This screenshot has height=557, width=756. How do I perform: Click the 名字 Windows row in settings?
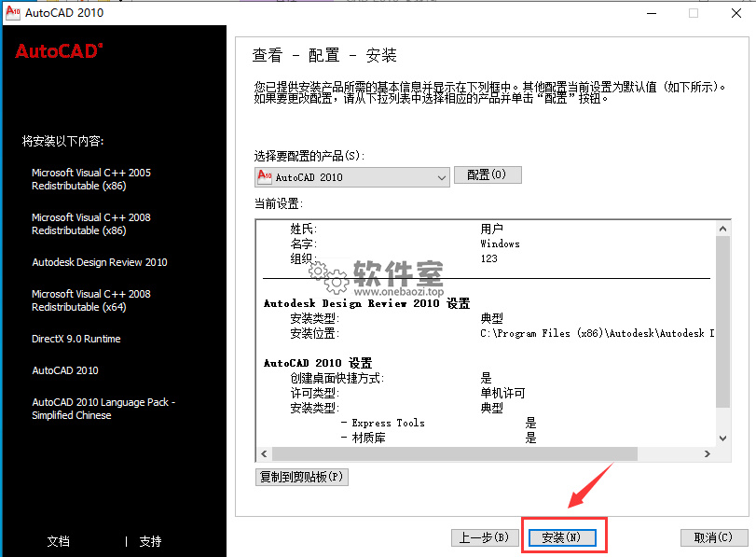pyautogui.click(x=405, y=244)
